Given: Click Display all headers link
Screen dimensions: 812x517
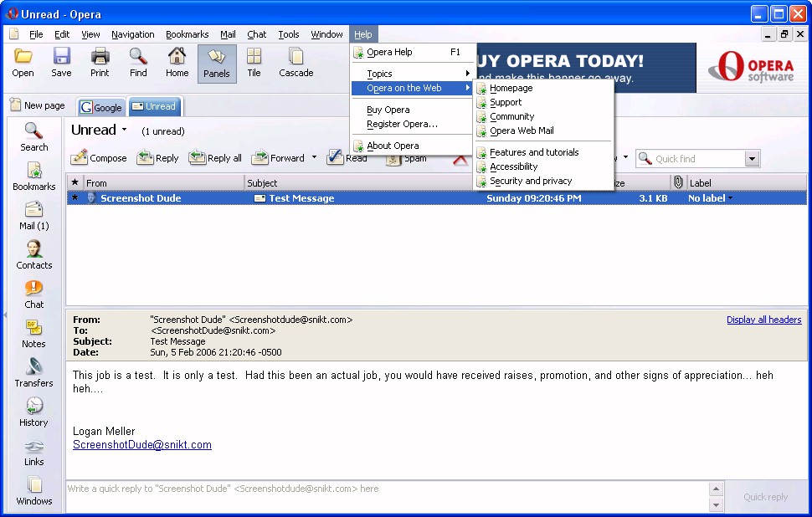Looking at the screenshot, I should point(763,320).
